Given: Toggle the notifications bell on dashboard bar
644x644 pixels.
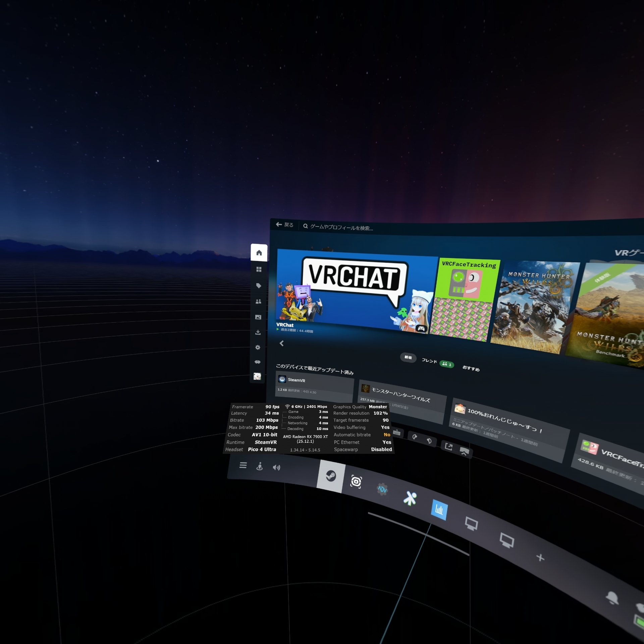Looking at the screenshot, I should click(612, 598).
